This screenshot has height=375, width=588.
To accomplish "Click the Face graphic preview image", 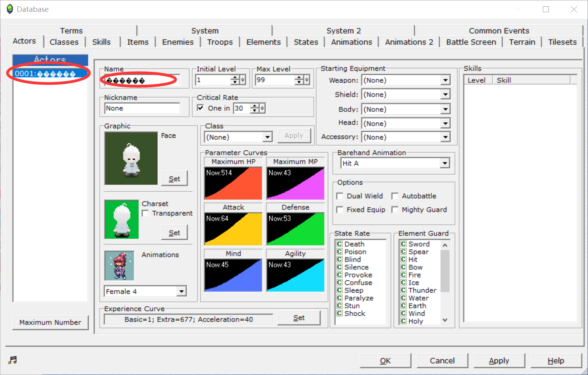I will [x=131, y=158].
